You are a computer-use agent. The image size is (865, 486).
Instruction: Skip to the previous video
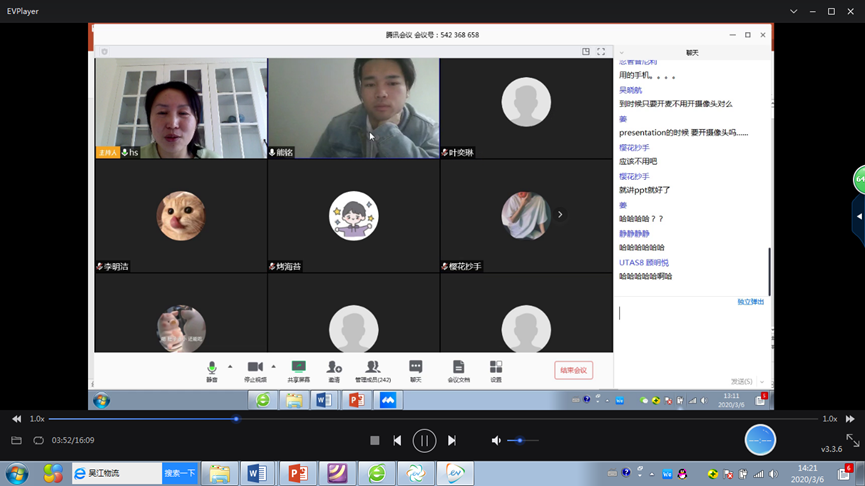click(397, 440)
